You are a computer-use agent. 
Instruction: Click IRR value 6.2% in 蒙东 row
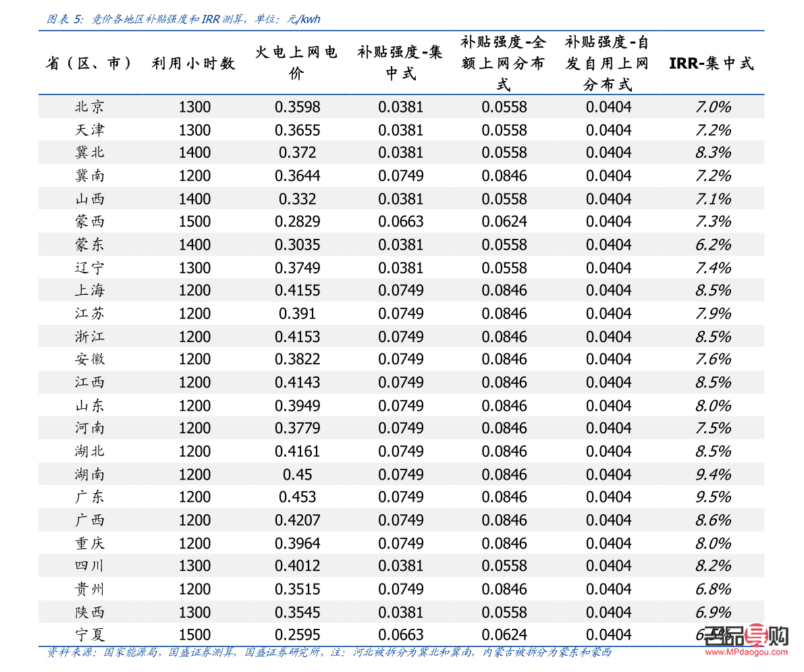point(713,244)
